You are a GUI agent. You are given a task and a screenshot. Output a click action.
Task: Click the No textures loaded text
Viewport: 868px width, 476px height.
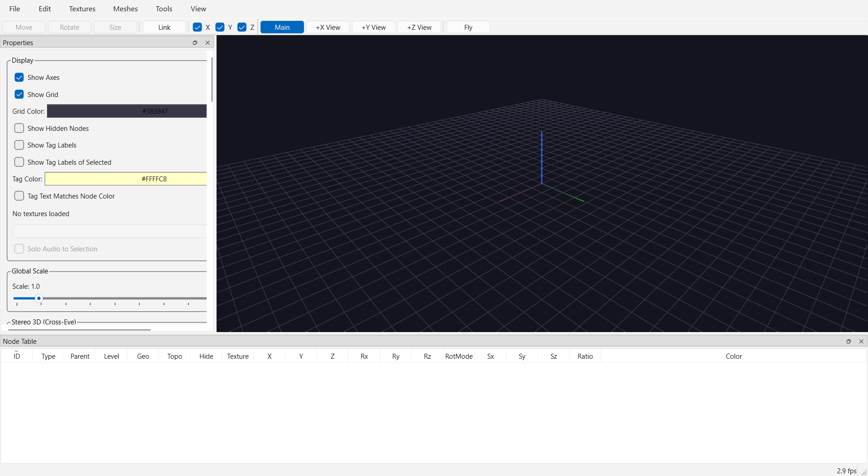pyautogui.click(x=41, y=213)
